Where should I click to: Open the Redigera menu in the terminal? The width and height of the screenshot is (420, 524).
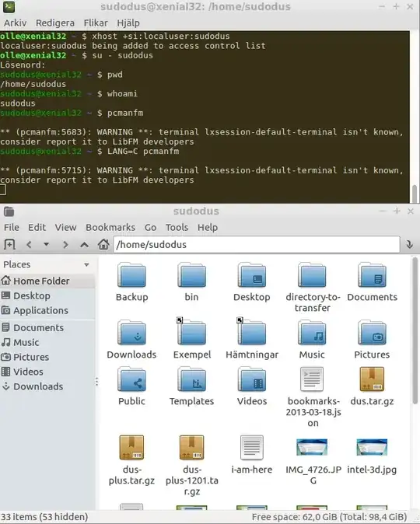(x=55, y=23)
